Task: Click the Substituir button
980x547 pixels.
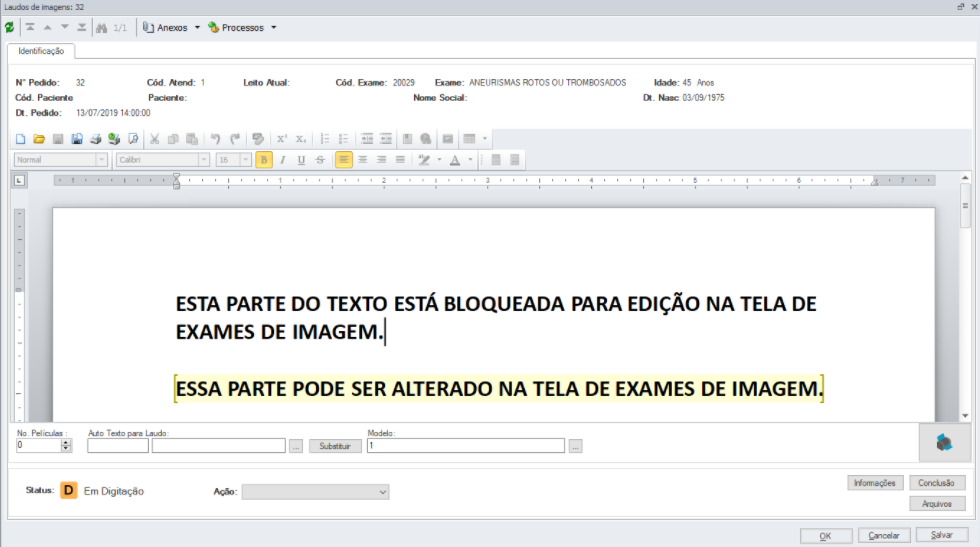Action: [x=335, y=446]
